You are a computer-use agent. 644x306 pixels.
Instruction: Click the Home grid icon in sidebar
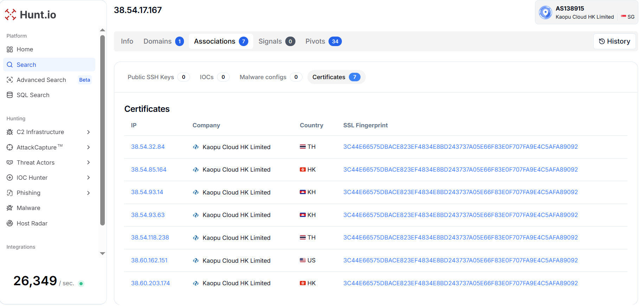click(10, 49)
